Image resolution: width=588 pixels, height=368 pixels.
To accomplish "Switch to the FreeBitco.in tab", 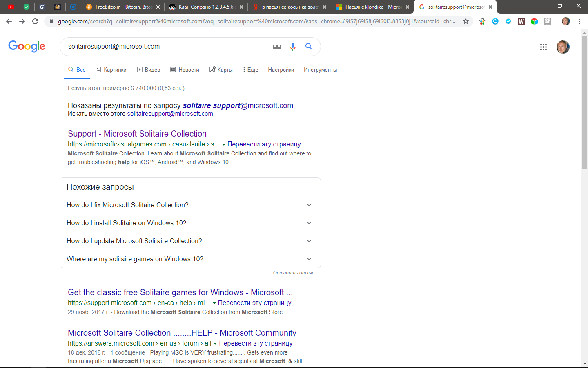I will pyautogui.click(x=123, y=7).
